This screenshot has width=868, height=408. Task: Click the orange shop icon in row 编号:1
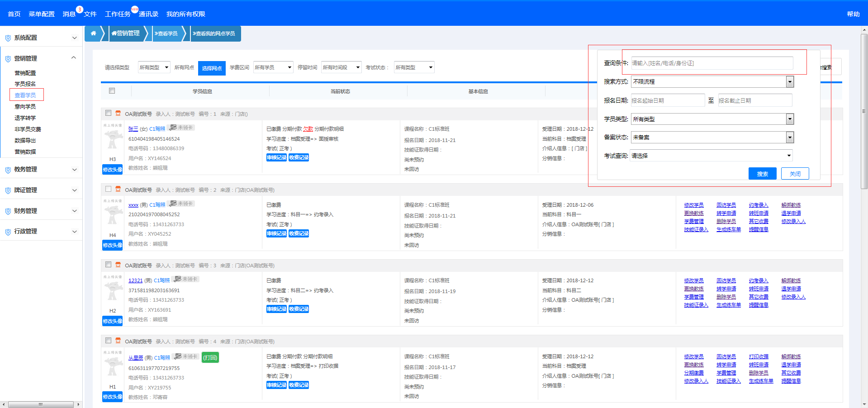[118, 113]
